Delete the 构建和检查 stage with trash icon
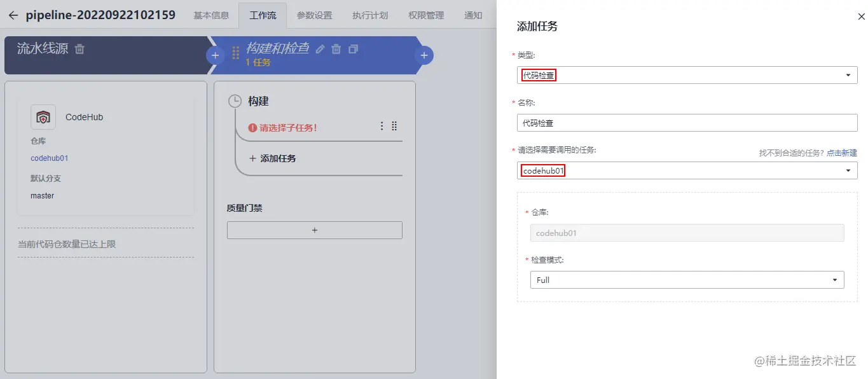The width and height of the screenshot is (868, 379). [336, 49]
